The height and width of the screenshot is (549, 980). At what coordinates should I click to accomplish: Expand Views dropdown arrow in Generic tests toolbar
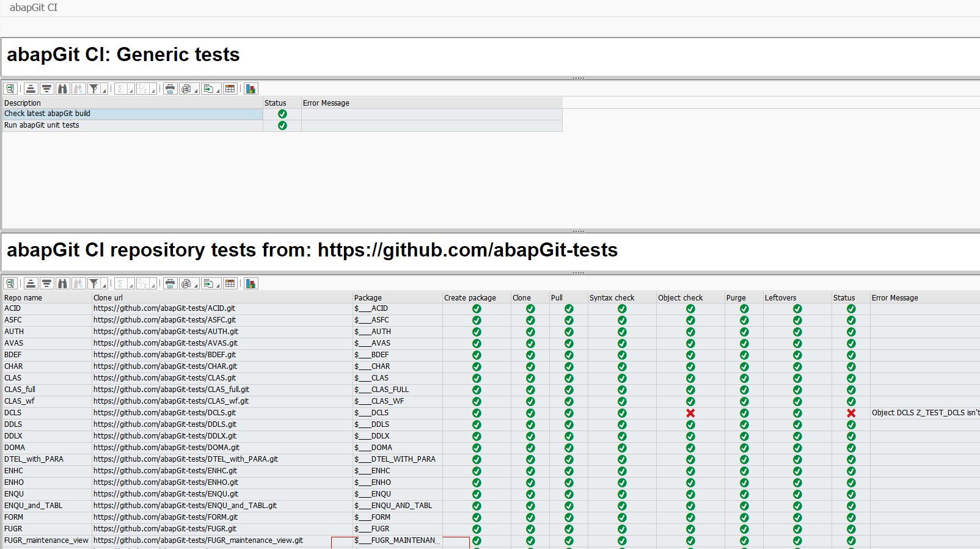pyautogui.click(x=196, y=90)
